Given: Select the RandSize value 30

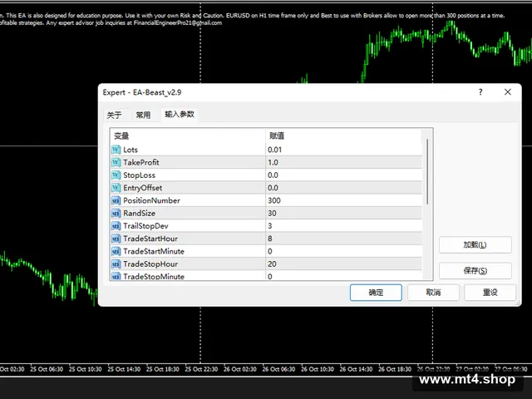Looking at the screenshot, I should [x=272, y=213].
